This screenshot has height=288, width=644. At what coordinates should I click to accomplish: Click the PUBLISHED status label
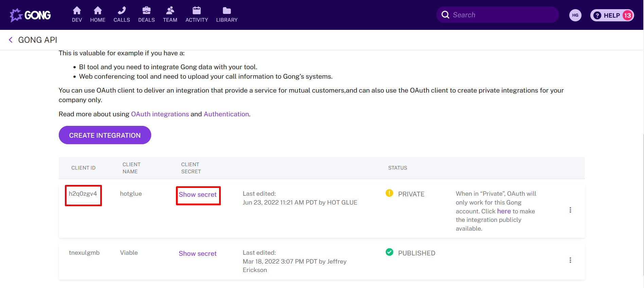coord(416,253)
